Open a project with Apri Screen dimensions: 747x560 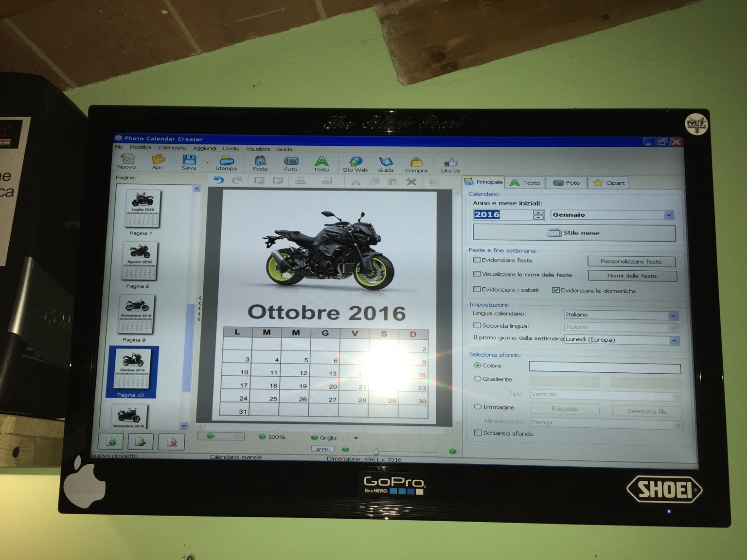tap(158, 162)
